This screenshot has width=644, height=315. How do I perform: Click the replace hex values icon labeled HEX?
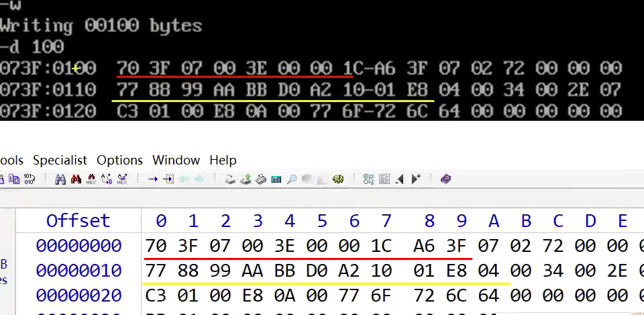[x=122, y=179]
